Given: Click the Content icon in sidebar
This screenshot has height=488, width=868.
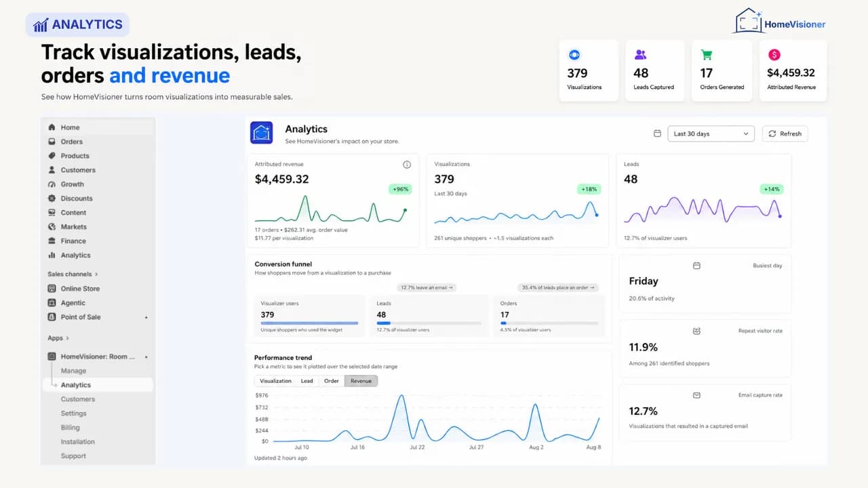Looking at the screenshot, I should click(52, 213).
